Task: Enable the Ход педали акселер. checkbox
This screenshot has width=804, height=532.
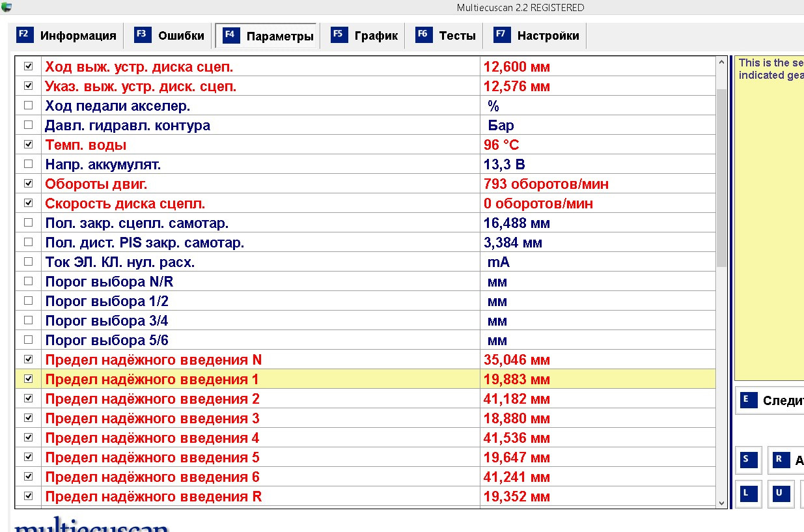Action: tap(28, 105)
